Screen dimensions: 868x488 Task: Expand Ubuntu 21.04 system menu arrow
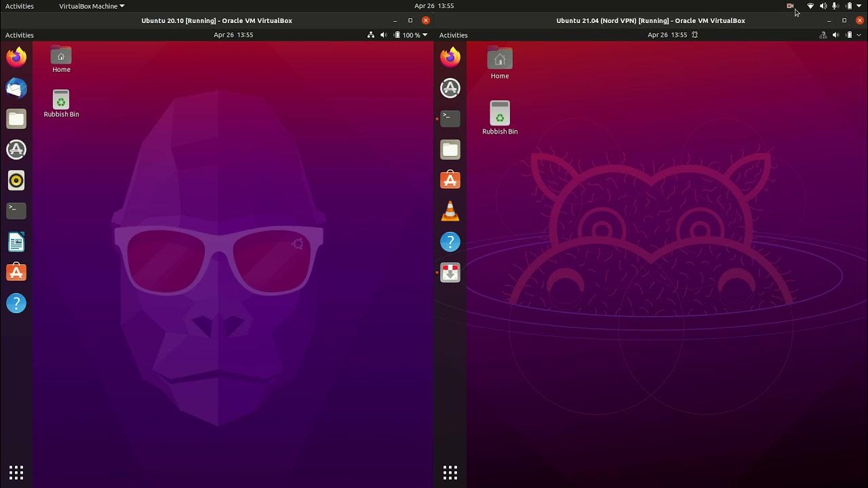tap(859, 35)
